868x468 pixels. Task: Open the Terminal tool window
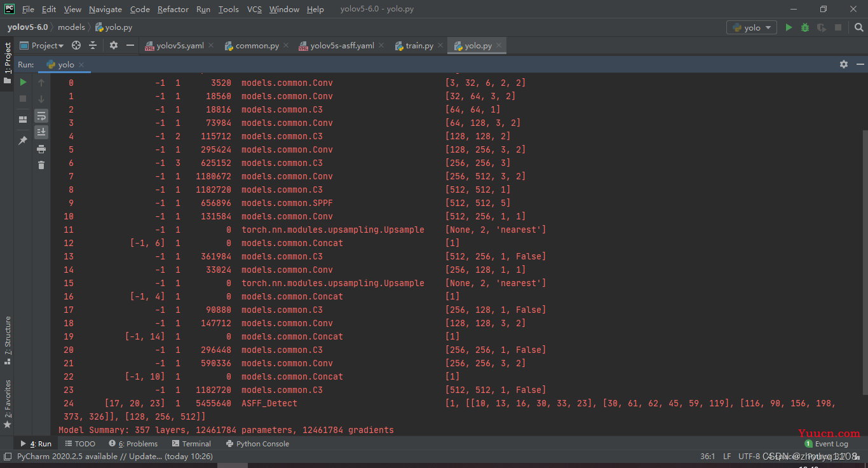[x=191, y=444]
